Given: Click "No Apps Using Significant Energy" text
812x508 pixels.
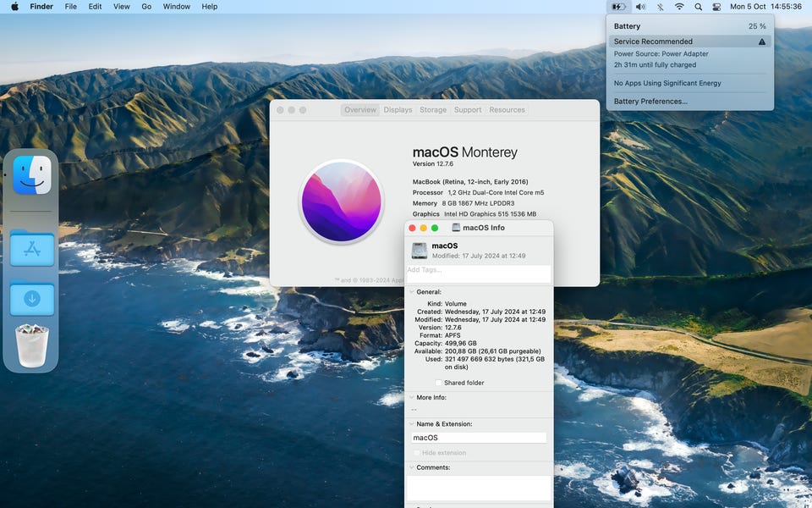Looking at the screenshot, I should [667, 83].
